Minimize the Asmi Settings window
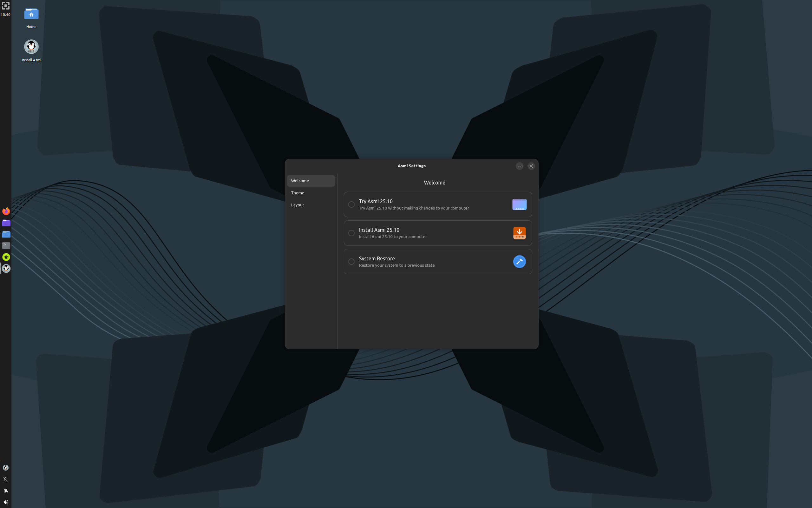This screenshot has height=508, width=812. [x=520, y=166]
